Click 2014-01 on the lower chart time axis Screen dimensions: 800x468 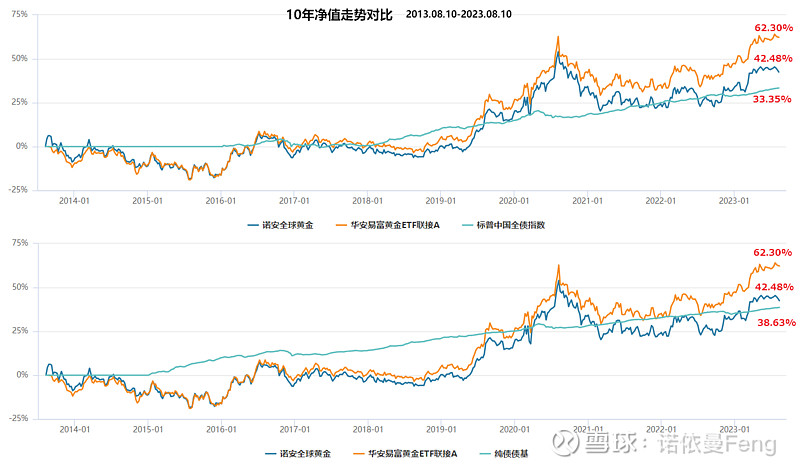click(x=74, y=429)
